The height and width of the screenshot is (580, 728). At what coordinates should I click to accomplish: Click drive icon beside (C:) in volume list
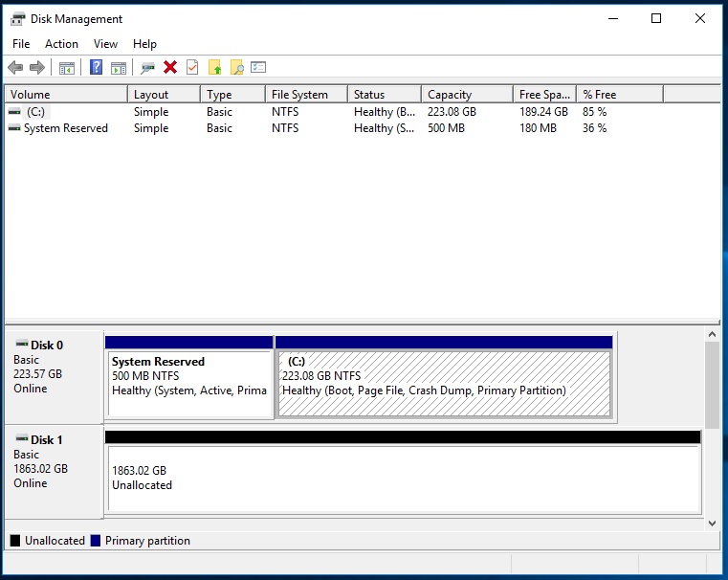click(x=14, y=111)
